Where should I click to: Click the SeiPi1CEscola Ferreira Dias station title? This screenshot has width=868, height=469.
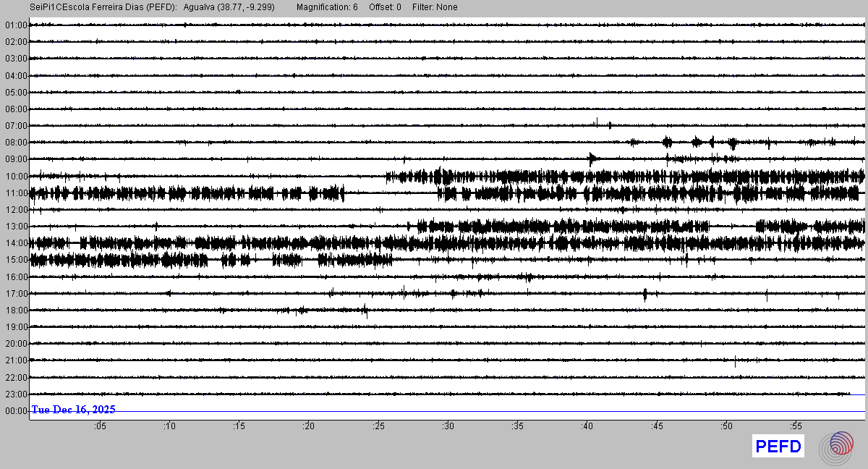[x=103, y=7]
